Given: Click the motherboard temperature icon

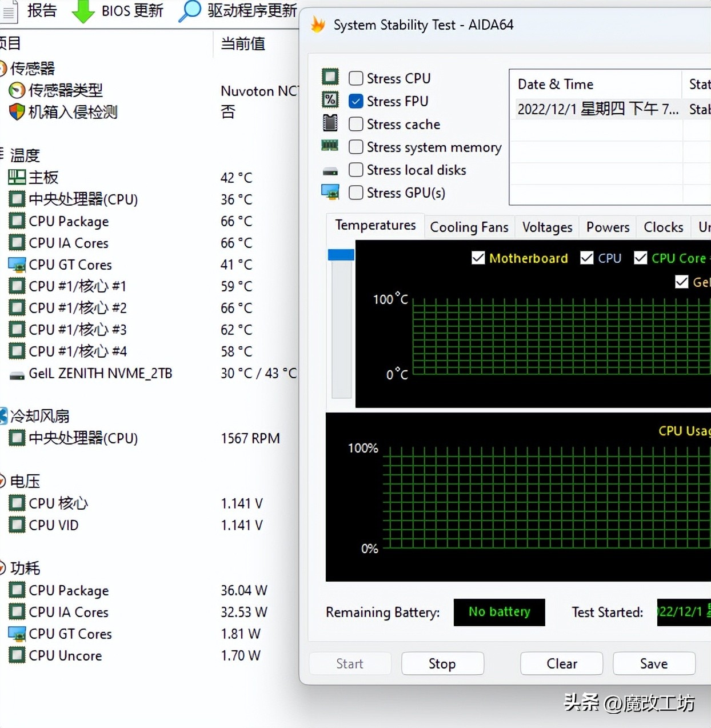Looking at the screenshot, I should point(17,178).
